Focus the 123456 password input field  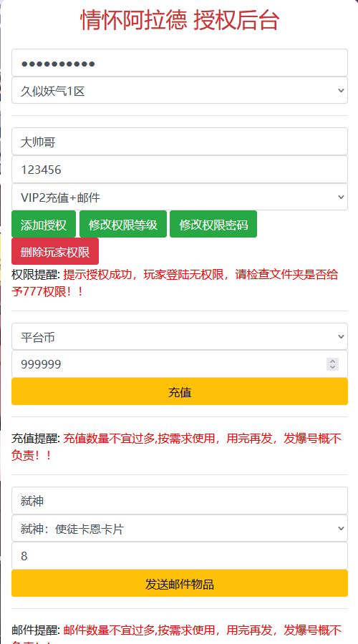180,169
